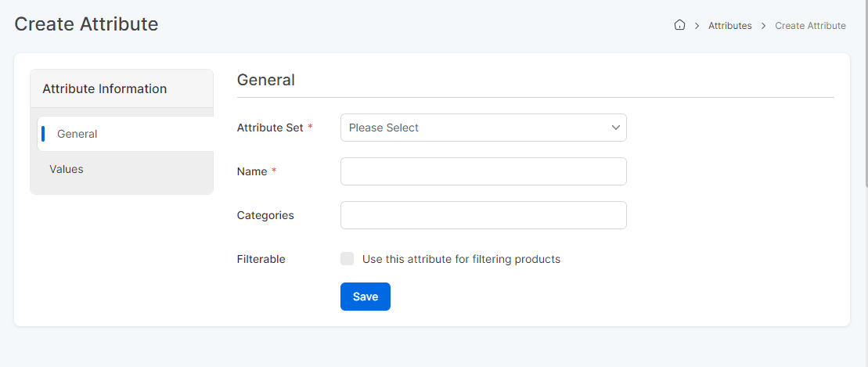Click the vertical page scrollbar
Viewport: 868px width, 367px height.
[865, 94]
